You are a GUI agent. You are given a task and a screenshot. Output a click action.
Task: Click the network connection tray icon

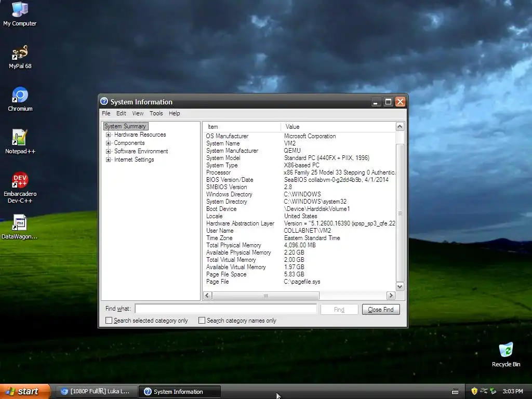484,391
